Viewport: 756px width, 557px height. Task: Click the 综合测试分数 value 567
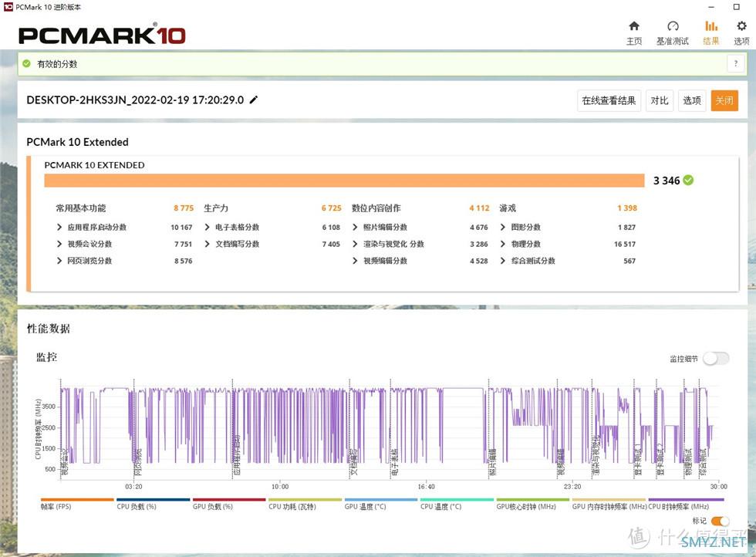pos(629,261)
